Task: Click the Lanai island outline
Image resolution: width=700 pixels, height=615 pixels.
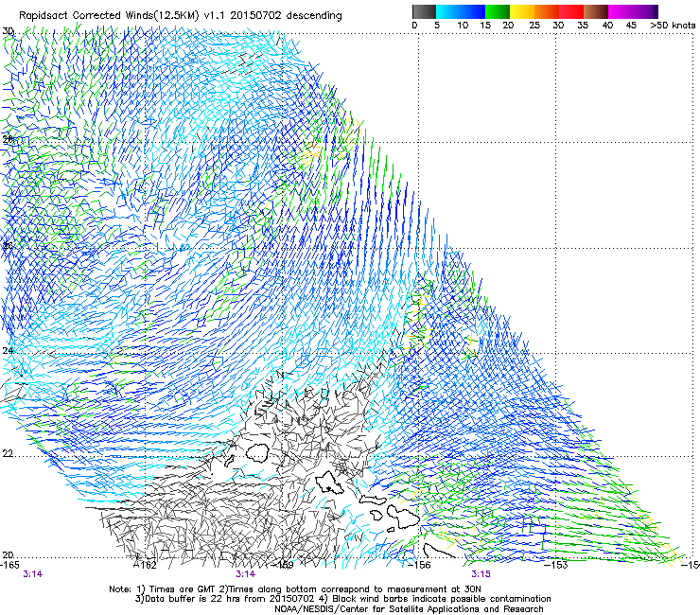Action: [376, 516]
